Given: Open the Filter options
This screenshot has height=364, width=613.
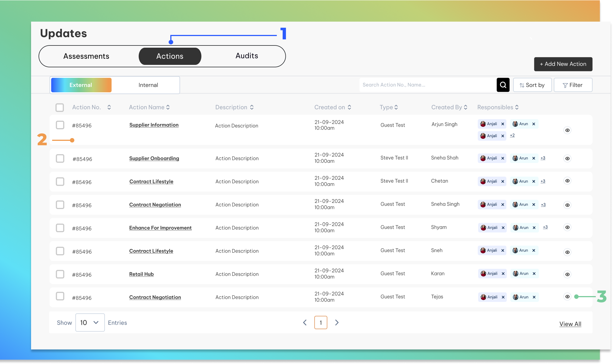Looking at the screenshot, I should tap(573, 85).
